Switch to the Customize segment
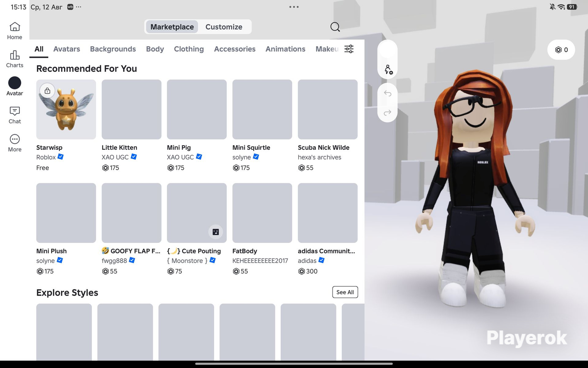The width and height of the screenshot is (588, 368). point(224,27)
